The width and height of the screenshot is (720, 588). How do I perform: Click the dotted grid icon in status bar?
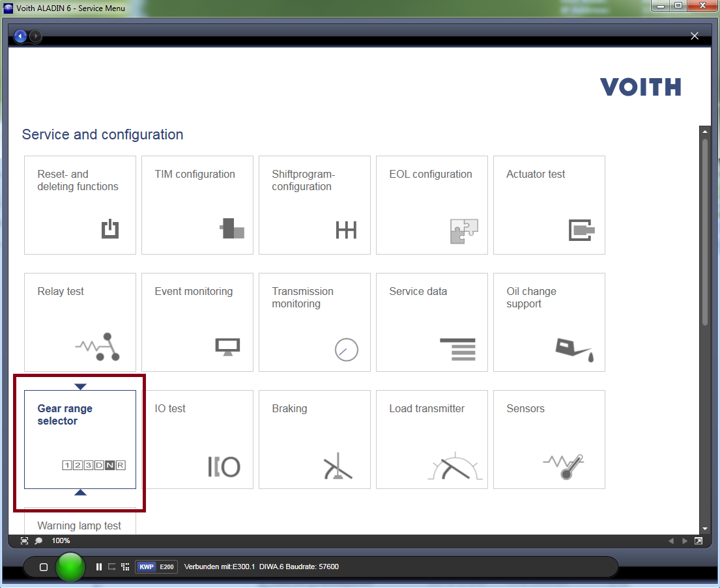click(x=125, y=567)
